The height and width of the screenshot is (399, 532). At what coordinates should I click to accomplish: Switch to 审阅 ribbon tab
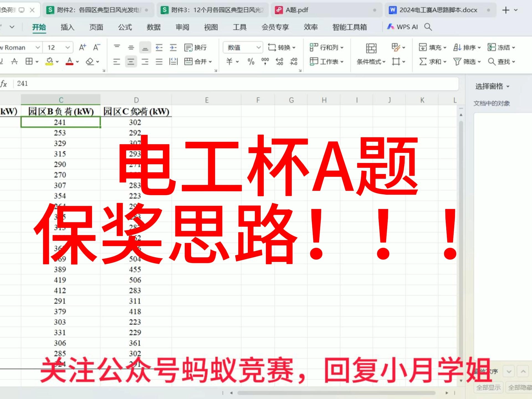tap(182, 27)
